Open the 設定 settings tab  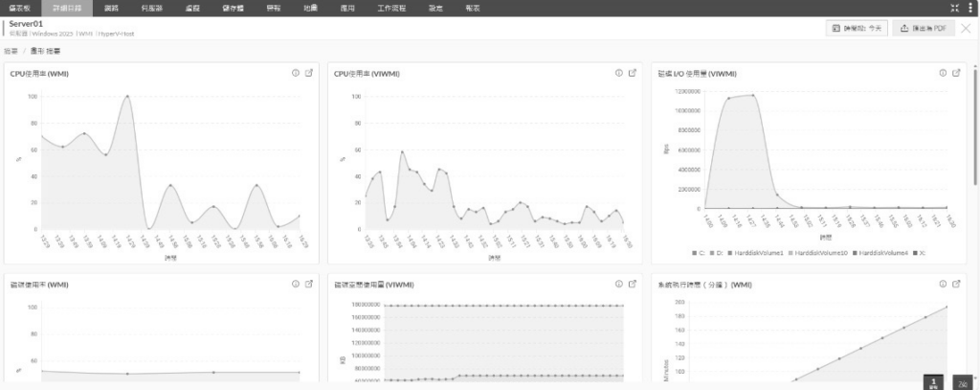[435, 8]
